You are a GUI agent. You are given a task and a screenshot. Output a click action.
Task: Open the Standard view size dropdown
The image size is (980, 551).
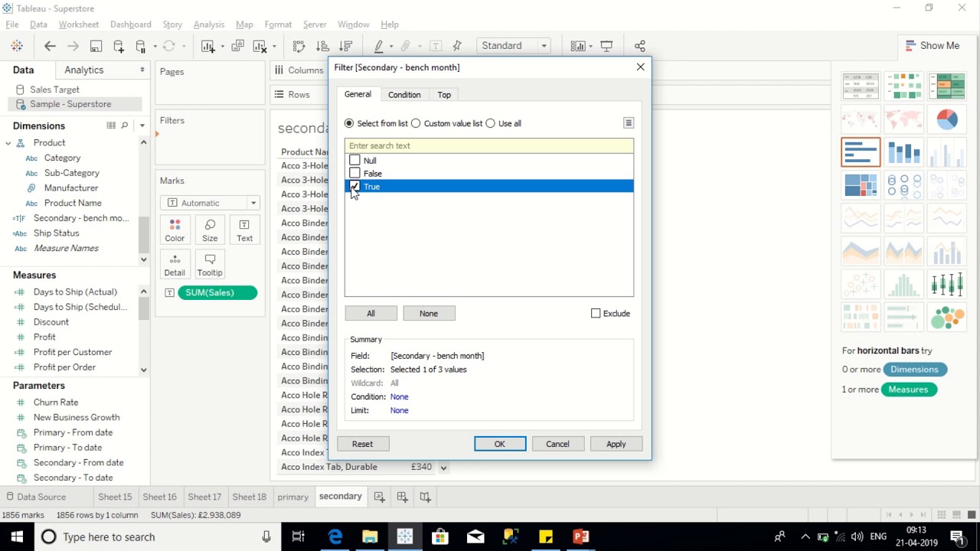(513, 46)
